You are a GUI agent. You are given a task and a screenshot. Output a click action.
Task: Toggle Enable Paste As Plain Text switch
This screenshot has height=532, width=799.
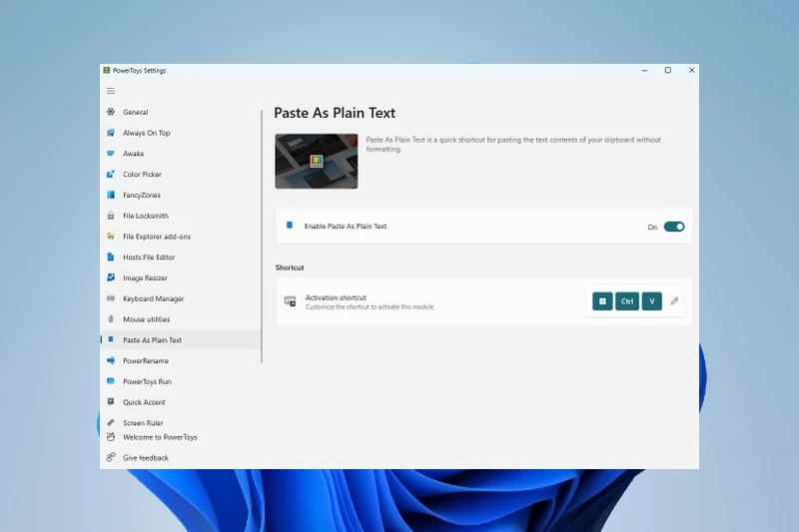pos(673,227)
